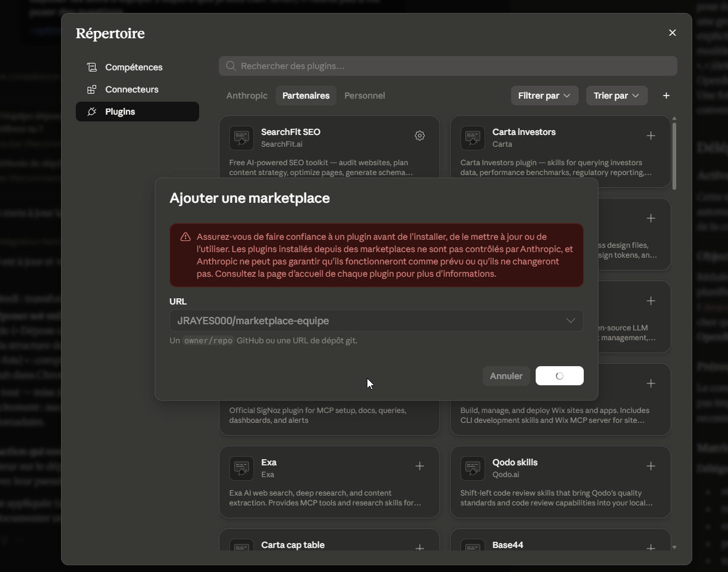
Task: Add the open-source LLM management plugin
Action: click(650, 301)
